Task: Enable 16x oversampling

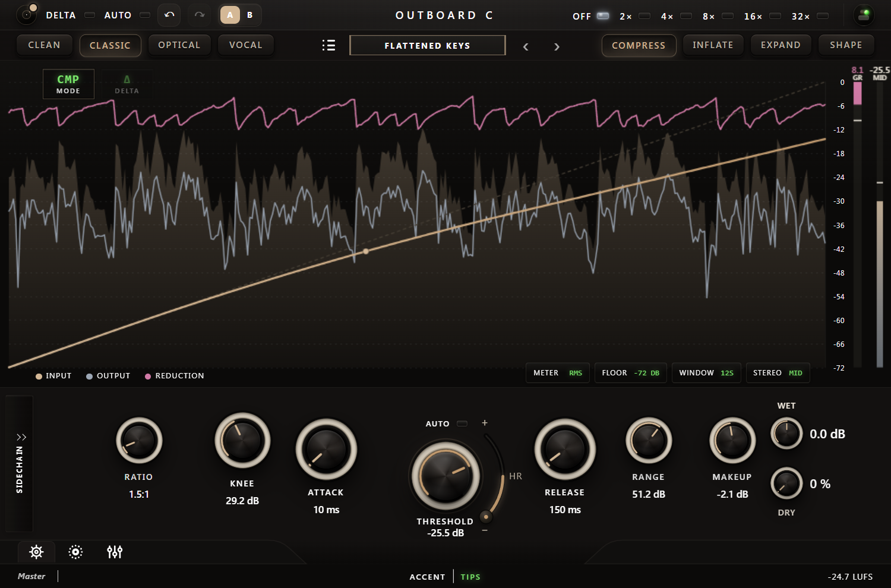Action: pos(775,16)
